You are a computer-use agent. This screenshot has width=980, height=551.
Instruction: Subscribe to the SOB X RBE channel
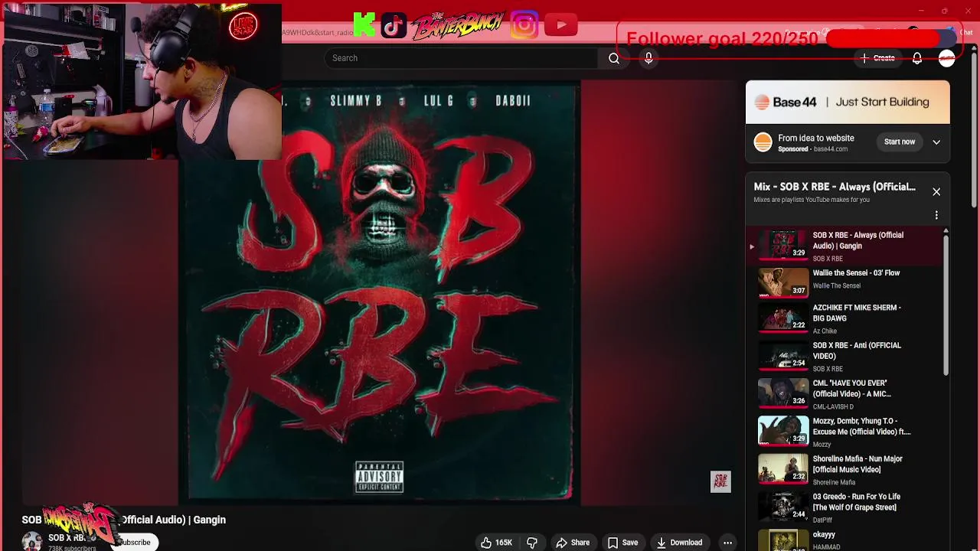(x=135, y=543)
